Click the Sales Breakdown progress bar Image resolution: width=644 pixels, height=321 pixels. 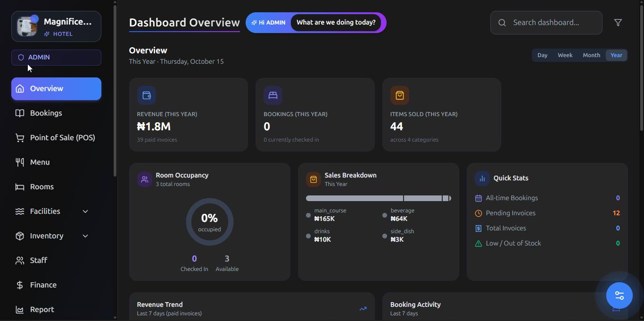[x=379, y=198]
